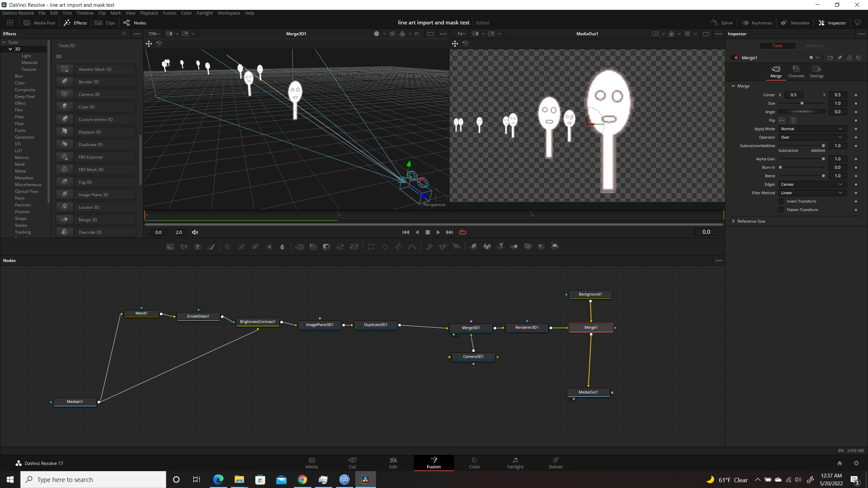Show the Media Pool panel
Screen dimensions: 868x488
click(39, 23)
